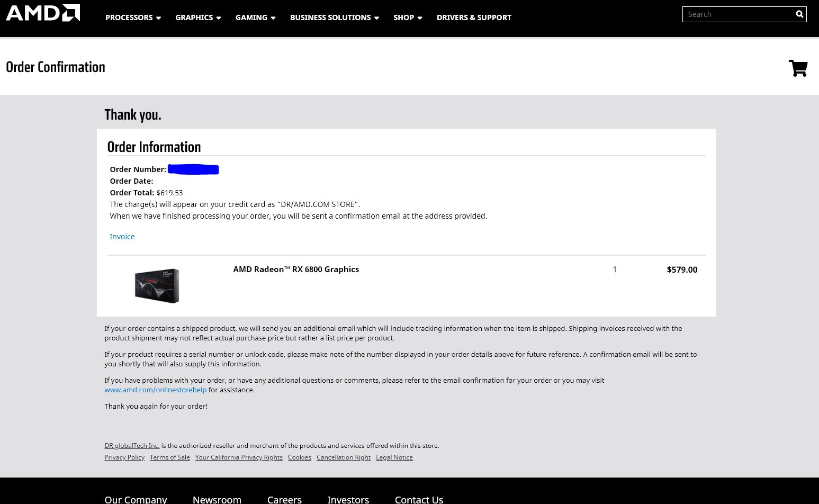Open Your California Privacy Rights link
819x504 pixels.
(x=239, y=457)
